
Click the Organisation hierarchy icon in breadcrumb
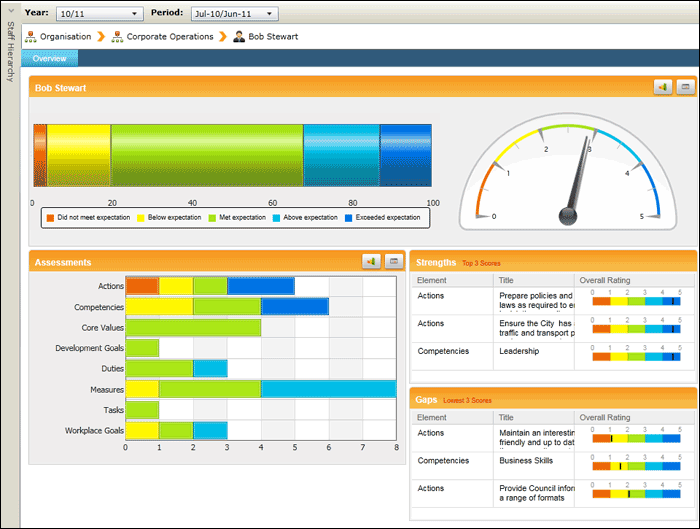click(30, 37)
